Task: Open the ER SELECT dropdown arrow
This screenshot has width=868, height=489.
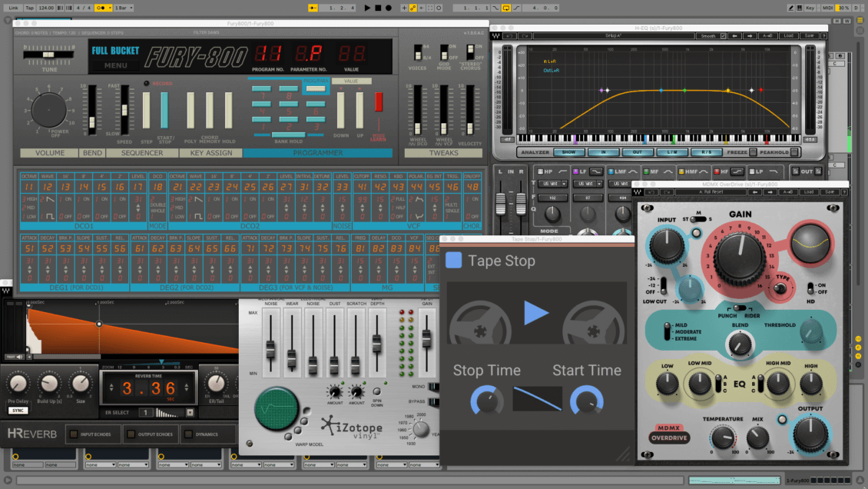Action: (x=190, y=413)
